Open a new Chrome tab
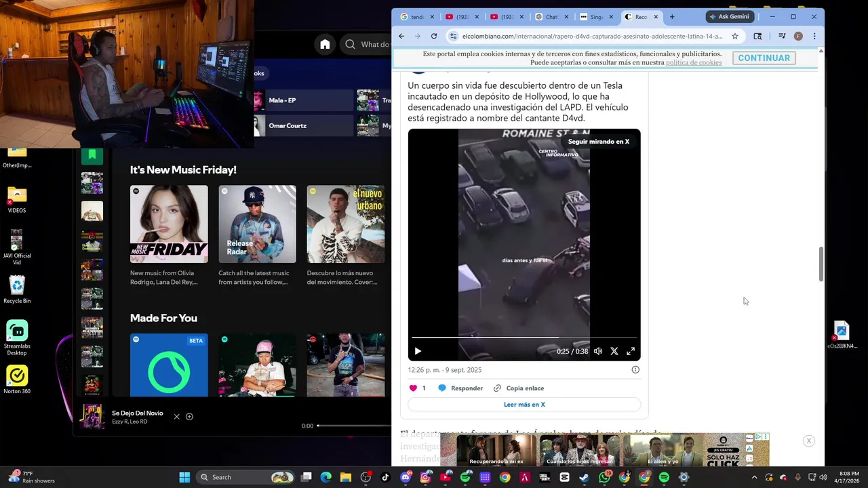The width and height of the screenshot is (868, 488). click(x=672, y=17)
